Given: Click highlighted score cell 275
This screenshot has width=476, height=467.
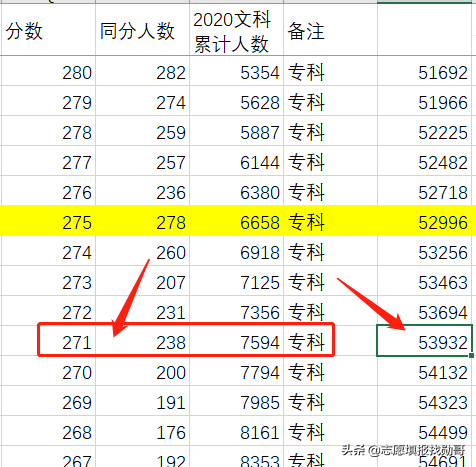Looking at the screenshot, I should pos(48,221).
